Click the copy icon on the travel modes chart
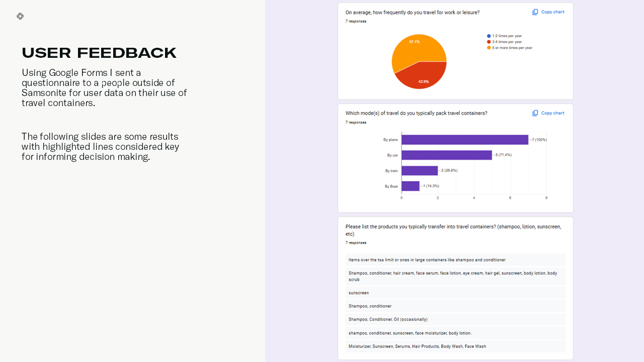This screenshot has height=362, width=644. point(535,113)
